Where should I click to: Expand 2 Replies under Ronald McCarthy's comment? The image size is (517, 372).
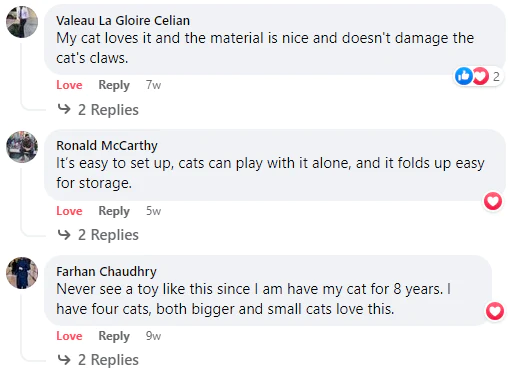point(108,235)
